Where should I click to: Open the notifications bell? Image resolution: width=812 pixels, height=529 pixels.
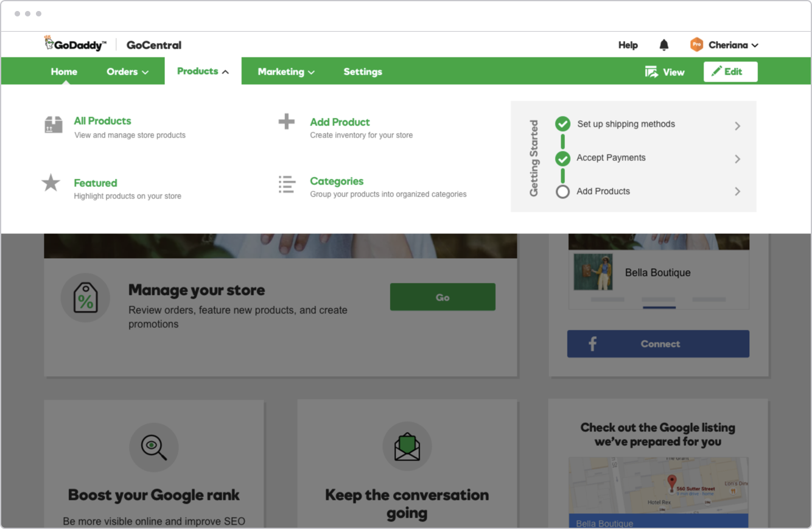[664, 45]
